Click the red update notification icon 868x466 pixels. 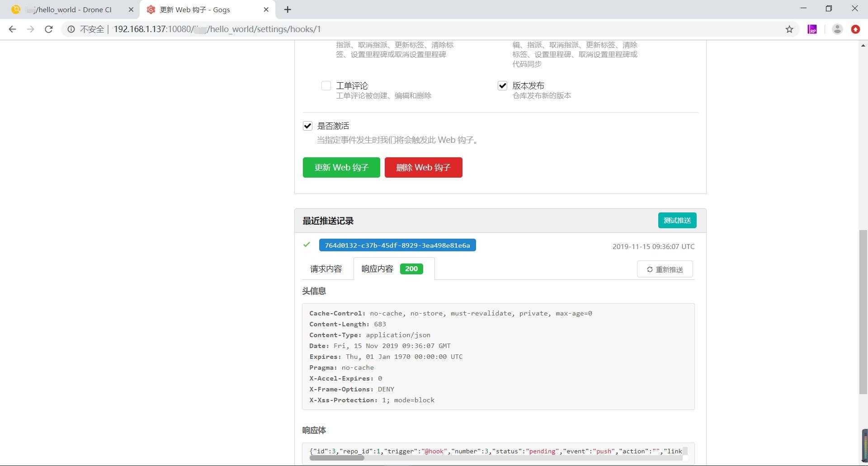855,29
